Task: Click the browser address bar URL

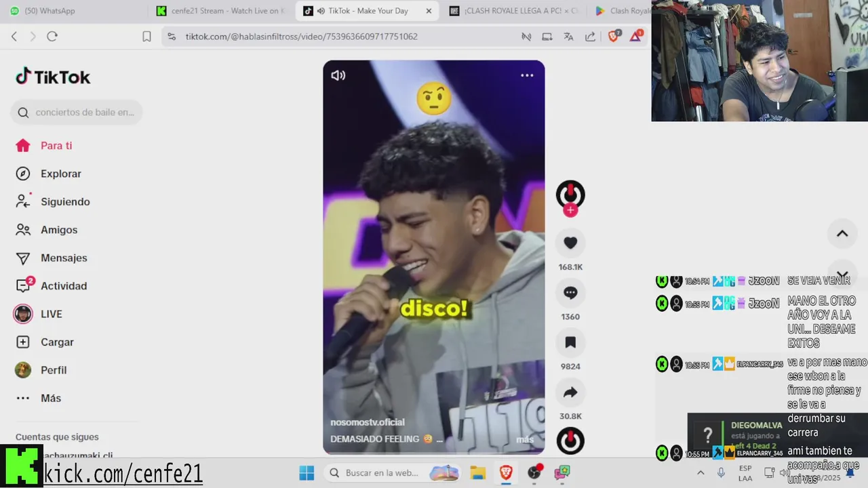Action: 302,37
